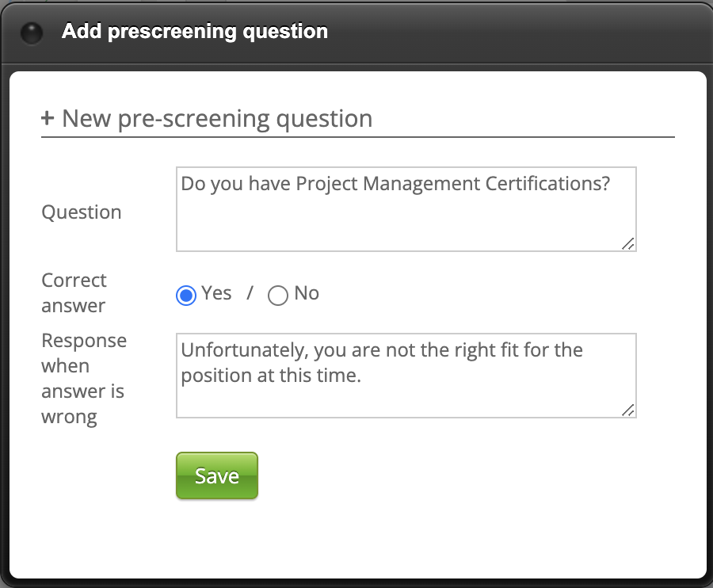Click the 'Question' field label
This screenshot has width=713, height=588.
click(82, 212)
